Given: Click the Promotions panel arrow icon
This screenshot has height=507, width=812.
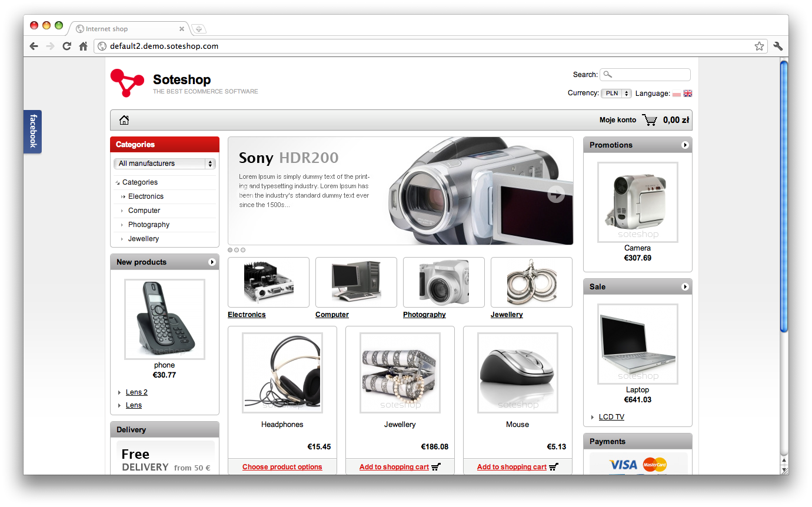Looking at the screenshot, I should click(x=685, y=145).
